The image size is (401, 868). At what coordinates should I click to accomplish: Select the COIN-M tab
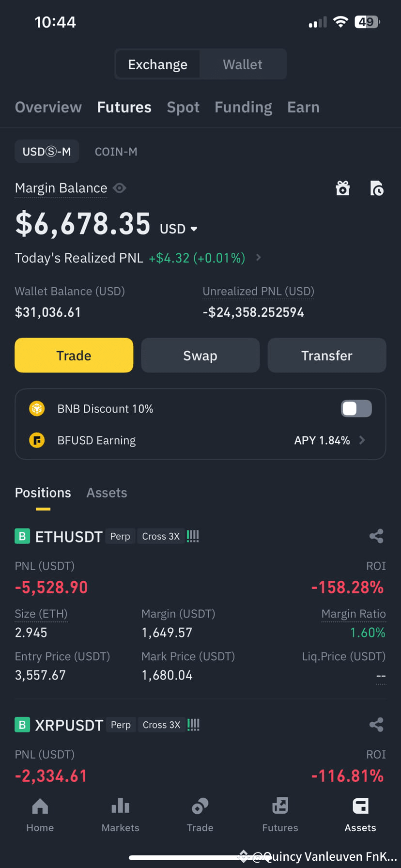[116, 152]
